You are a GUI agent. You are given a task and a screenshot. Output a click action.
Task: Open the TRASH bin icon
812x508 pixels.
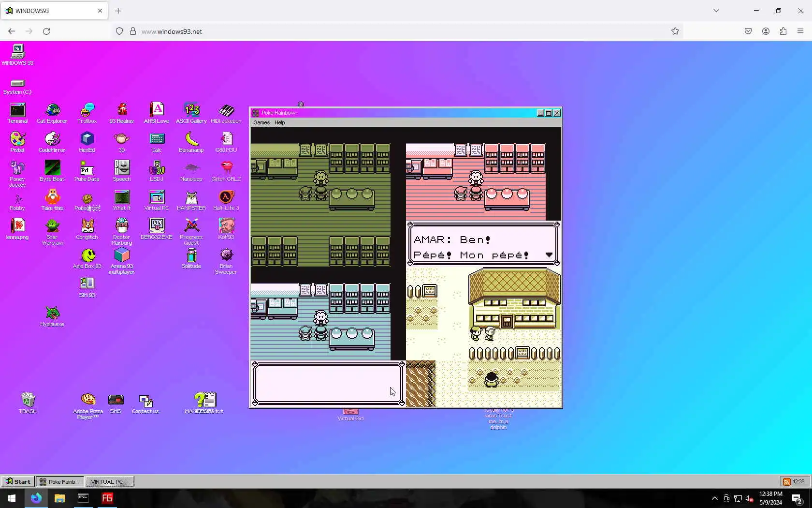coord(28,403)
